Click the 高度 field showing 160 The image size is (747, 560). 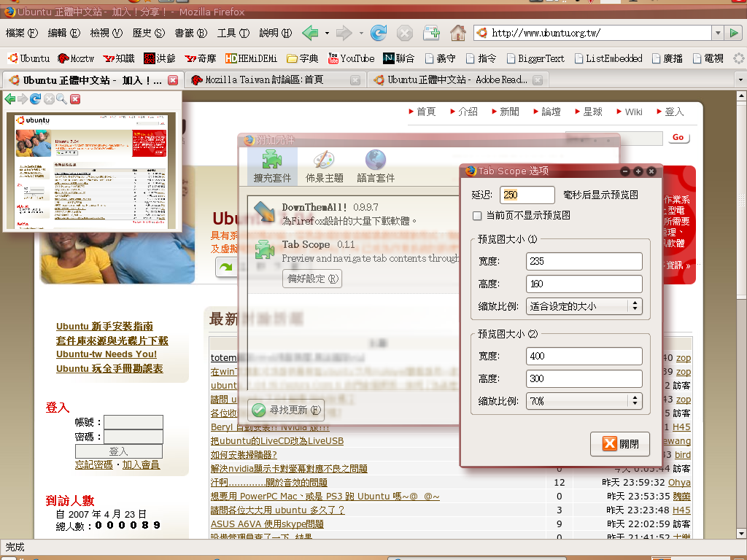[x=584, y=284]
